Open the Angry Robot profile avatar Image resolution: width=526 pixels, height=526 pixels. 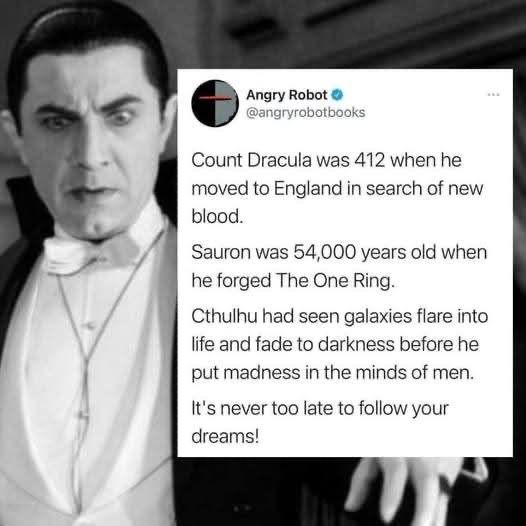coord(215,103)
